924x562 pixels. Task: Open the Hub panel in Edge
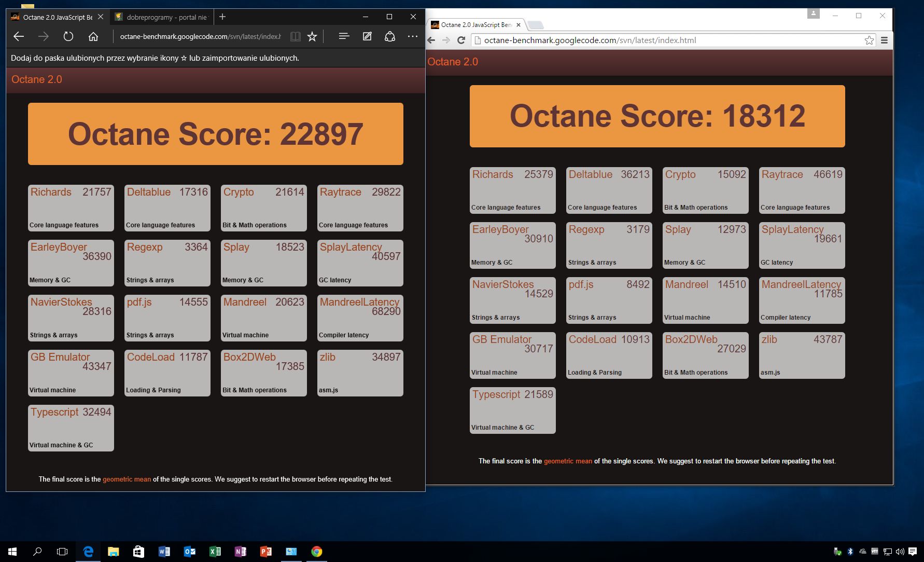click(344, 36)
